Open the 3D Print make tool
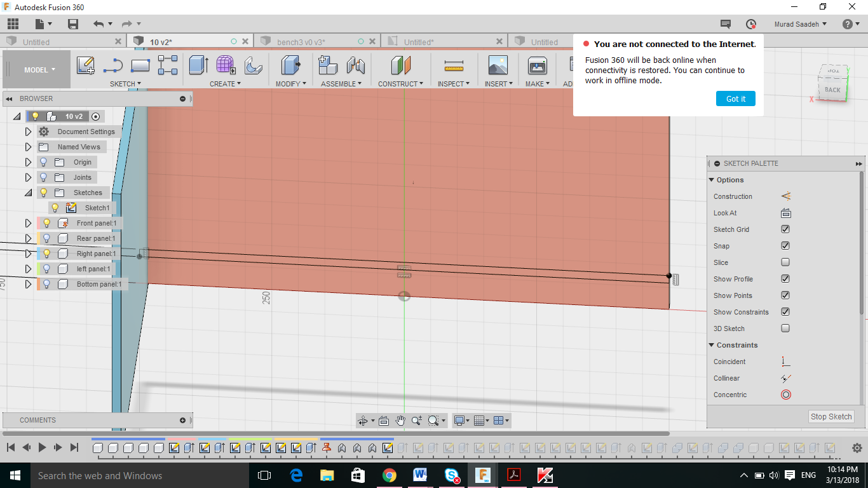This screenshot has width=868, height=488. [538, 65]
